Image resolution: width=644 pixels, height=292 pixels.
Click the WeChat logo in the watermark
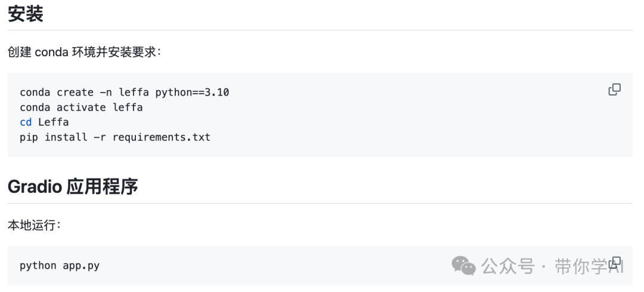click(x=464, y=266)
